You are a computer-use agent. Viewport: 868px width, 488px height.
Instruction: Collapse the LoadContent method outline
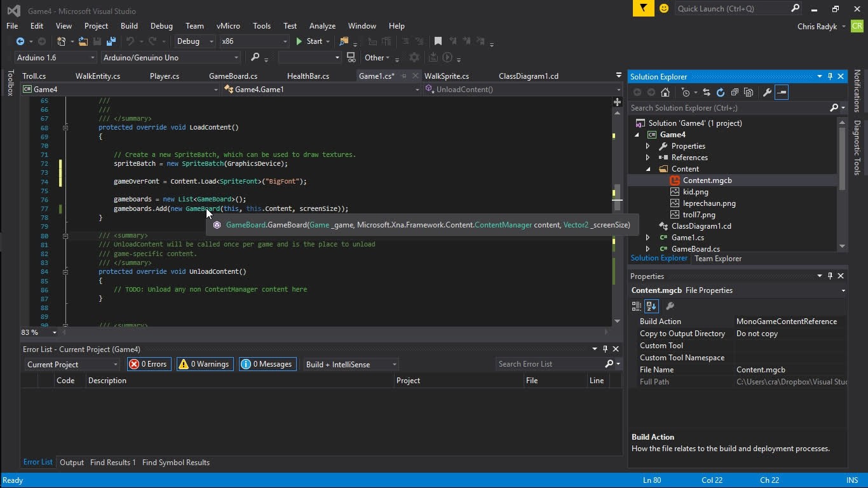(65, 128)
